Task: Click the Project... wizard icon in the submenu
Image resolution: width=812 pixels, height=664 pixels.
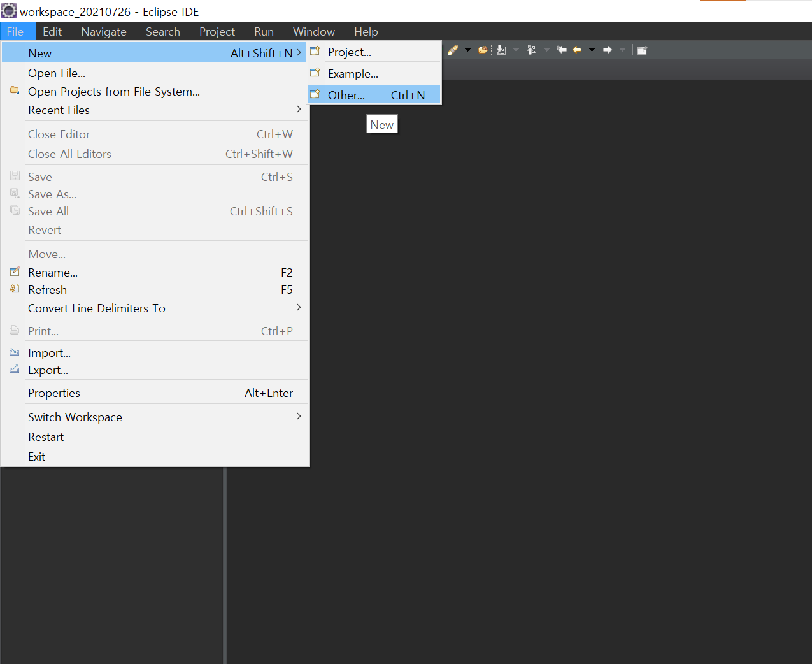Action: (x=315, y=51)
